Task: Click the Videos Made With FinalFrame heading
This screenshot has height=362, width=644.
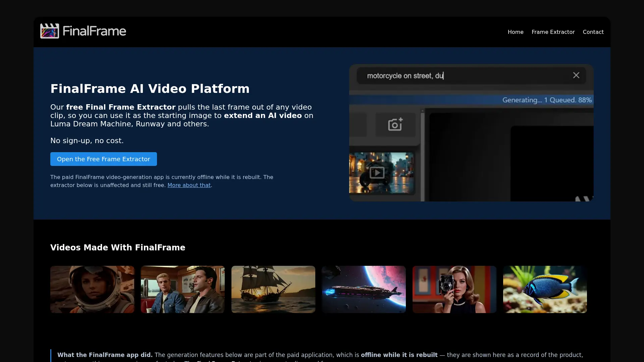Action: coord(118,248)
